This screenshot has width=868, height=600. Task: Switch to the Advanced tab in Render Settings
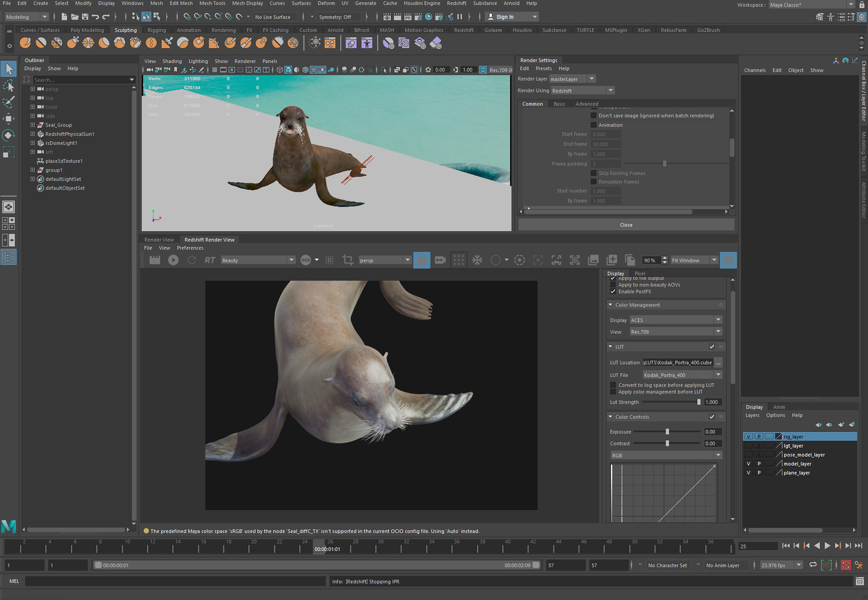[586, 104]
